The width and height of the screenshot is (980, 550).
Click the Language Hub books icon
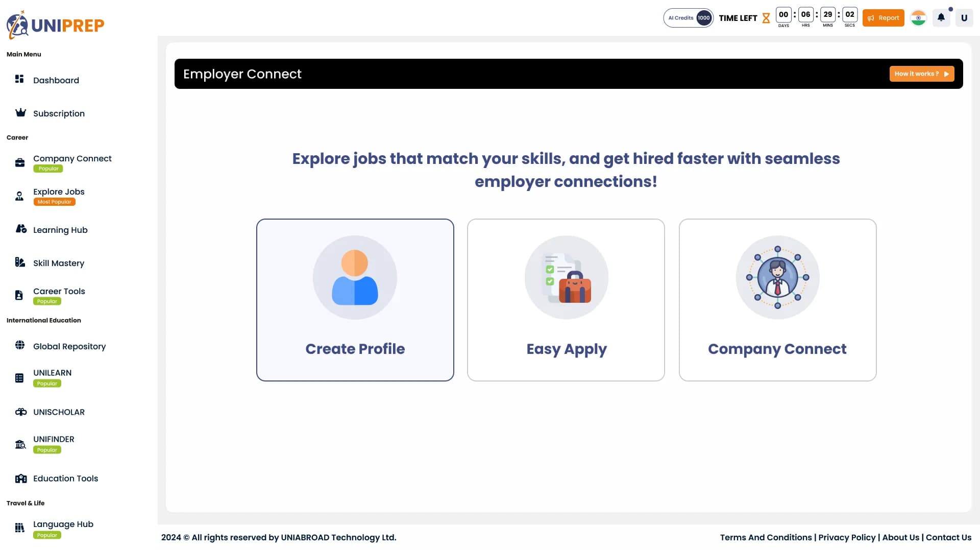[x=19, y=528]
